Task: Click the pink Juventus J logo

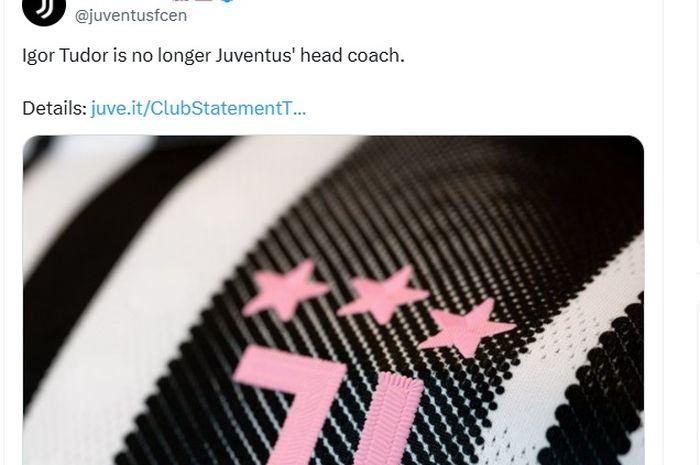Action: click(330, 406)
